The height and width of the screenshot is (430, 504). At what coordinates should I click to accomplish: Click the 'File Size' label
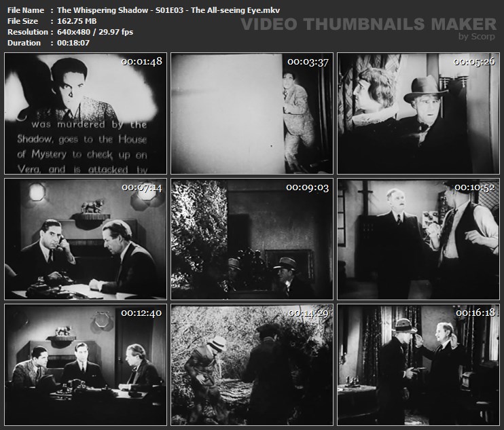(22, 21)
